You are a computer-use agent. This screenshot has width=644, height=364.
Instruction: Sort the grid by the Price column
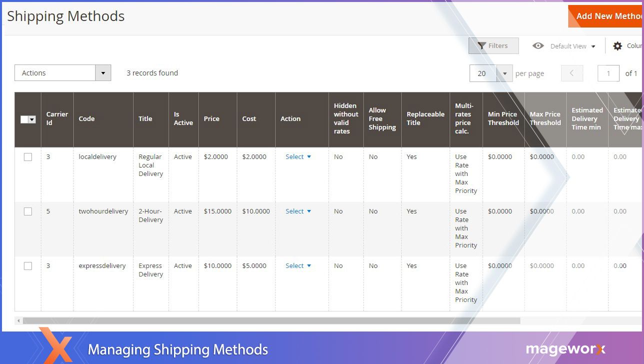click(211, 119)
